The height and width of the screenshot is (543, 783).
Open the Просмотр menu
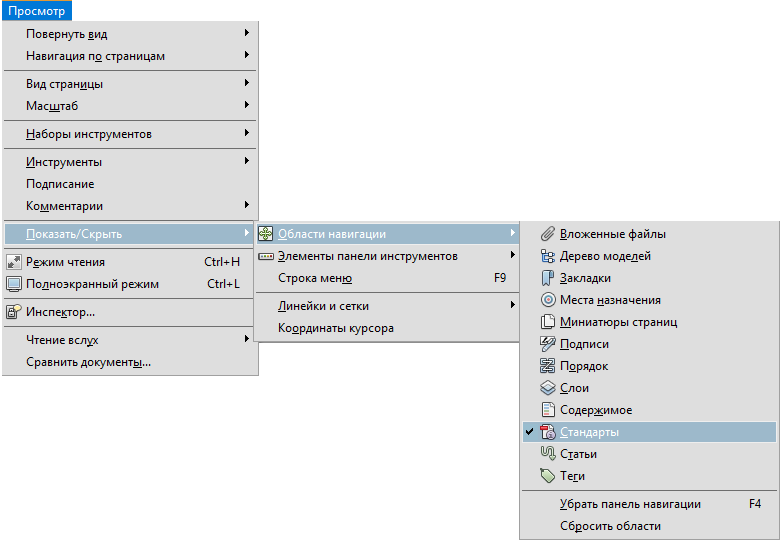pos(36,11)
